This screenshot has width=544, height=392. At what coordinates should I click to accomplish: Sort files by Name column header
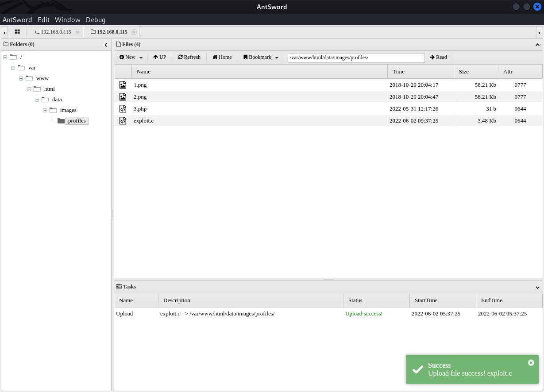point(259,72)
